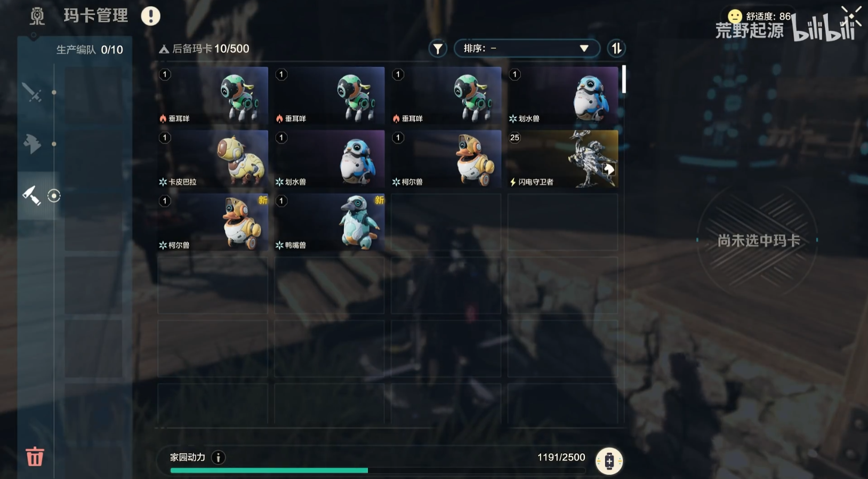Screen dimensions: 868x479
Task: Select the second sidebar squad tab
Action: (32, 143)
